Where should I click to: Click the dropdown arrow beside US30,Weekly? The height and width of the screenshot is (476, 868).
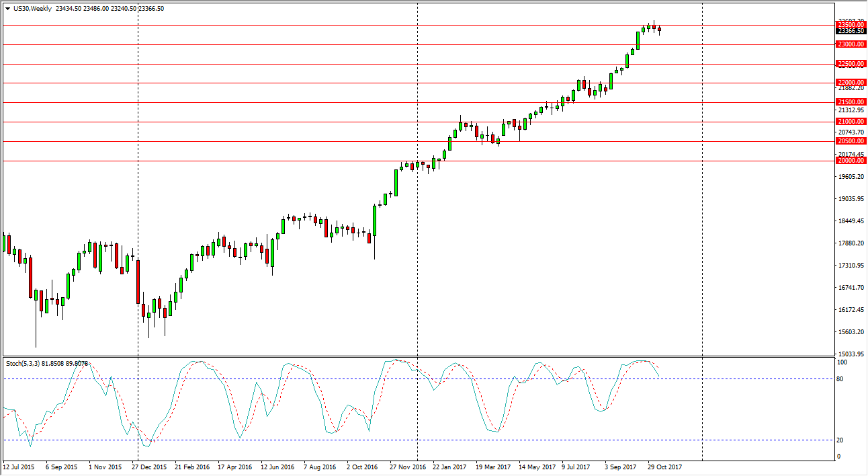(x=7, y=9)
